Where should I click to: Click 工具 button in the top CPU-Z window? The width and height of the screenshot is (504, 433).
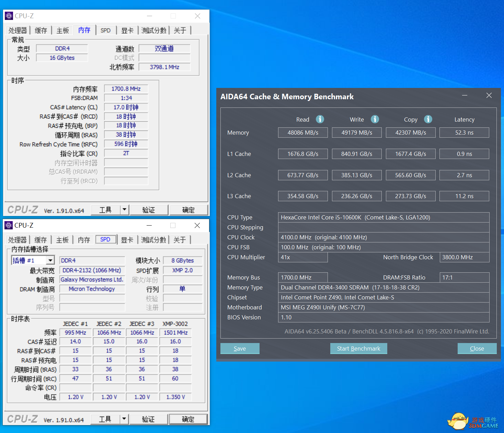[105, 210]
